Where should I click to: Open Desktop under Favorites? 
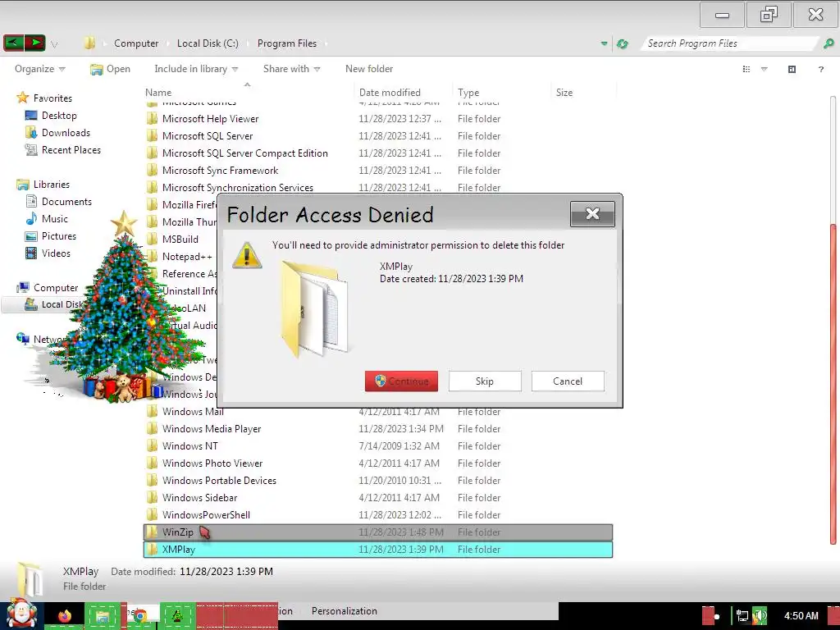(59, 115)
